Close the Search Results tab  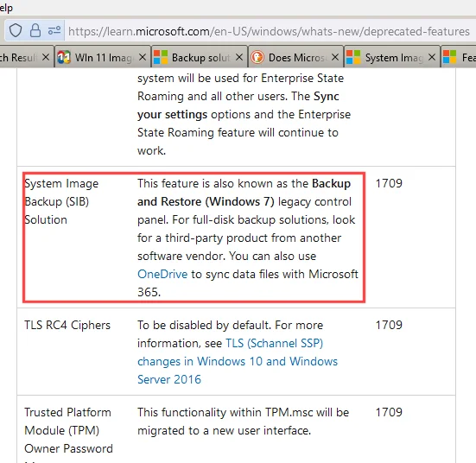[x=46, y=57]
